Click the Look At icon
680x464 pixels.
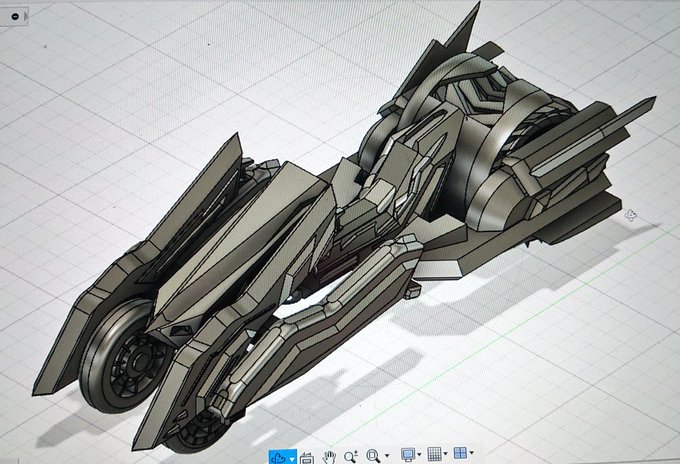point(306,458)
